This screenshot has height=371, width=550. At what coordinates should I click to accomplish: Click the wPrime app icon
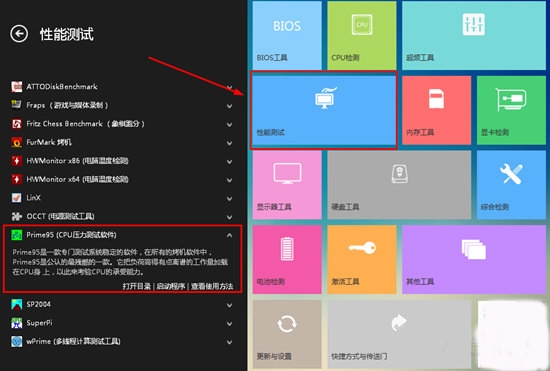16,342
